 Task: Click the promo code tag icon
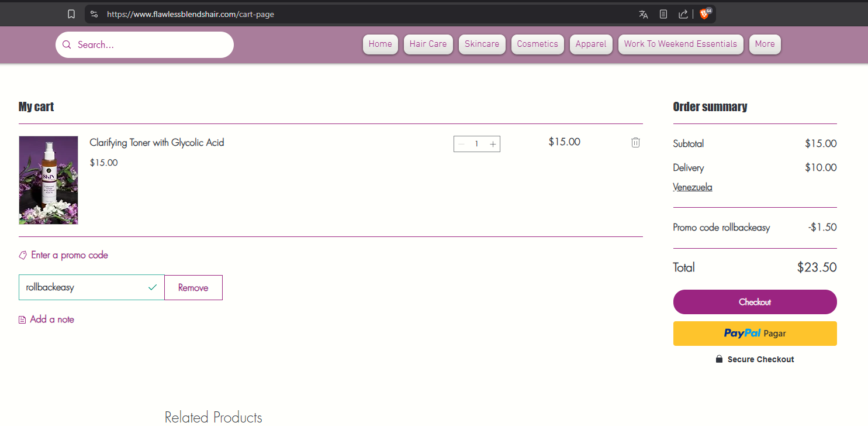tap(23, 255)
